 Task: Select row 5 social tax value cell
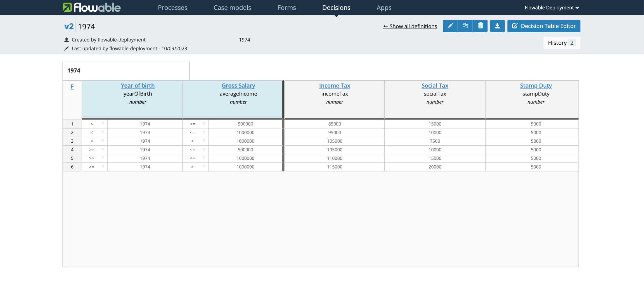435,158
